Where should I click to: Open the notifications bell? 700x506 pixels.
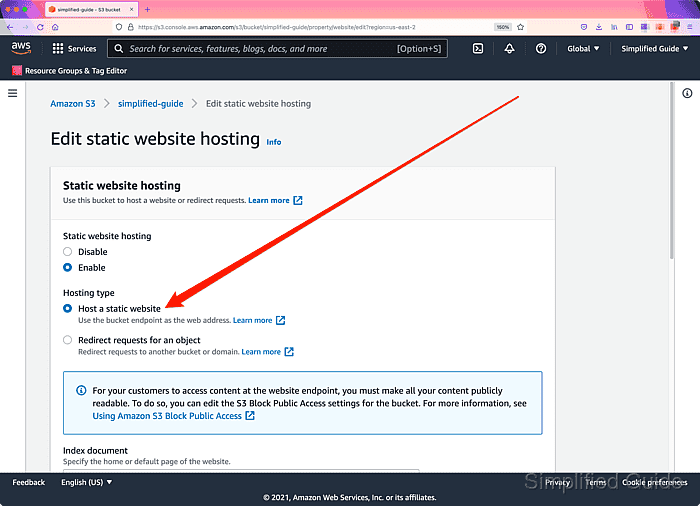[509, 49]
